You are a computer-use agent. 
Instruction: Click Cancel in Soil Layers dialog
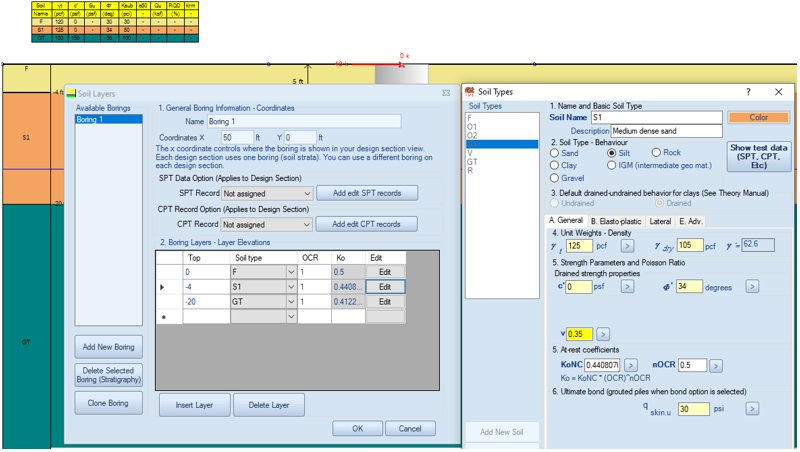[x=410, y=429]
